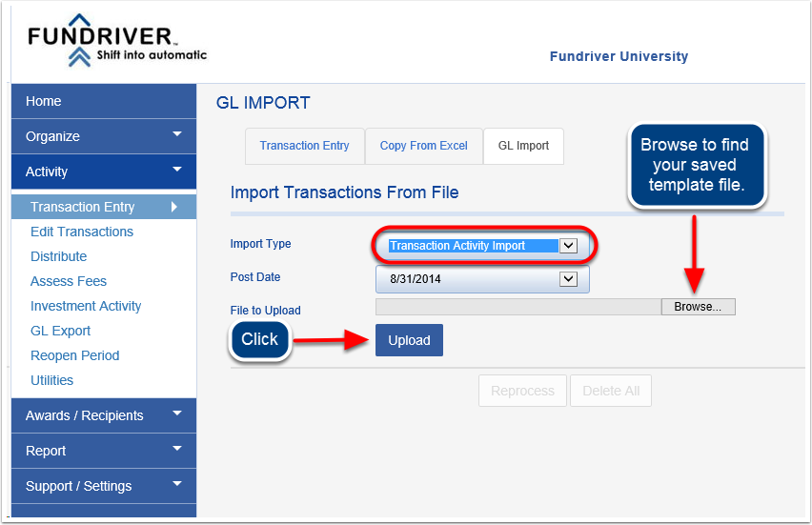Click the GL IMPORT page heading

point(263,103)
